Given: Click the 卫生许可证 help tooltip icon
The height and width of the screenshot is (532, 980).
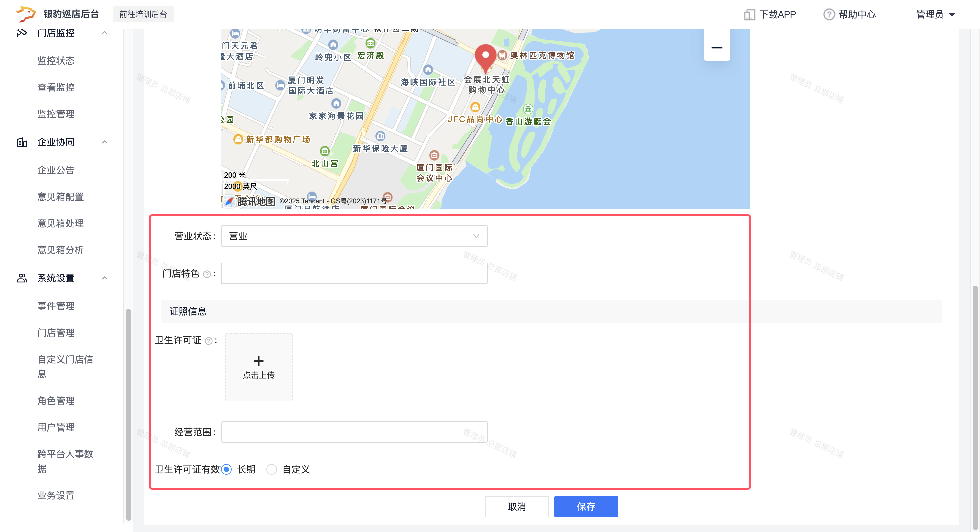Looking at the screenshot, I should [x=208, y=341].
